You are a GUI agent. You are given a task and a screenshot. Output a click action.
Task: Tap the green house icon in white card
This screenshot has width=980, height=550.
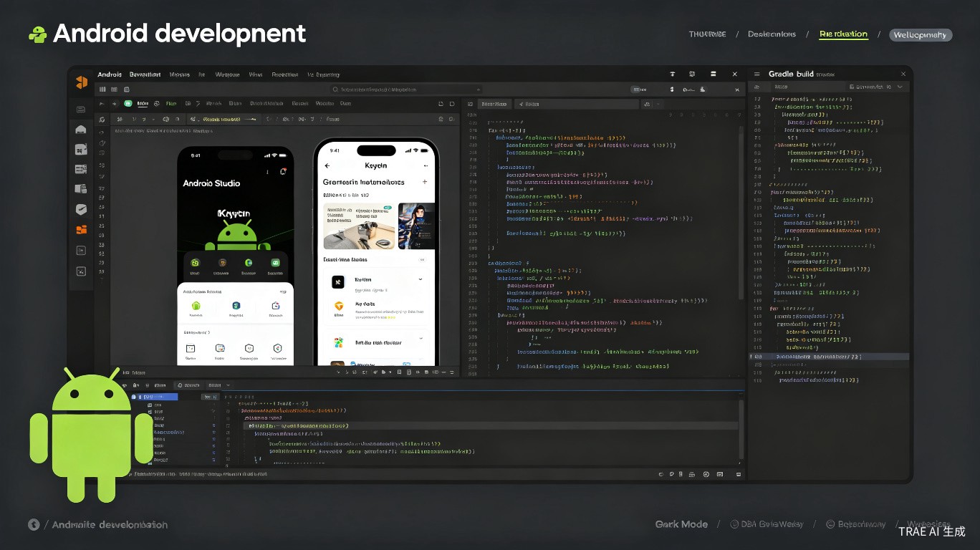click(196, 306)
